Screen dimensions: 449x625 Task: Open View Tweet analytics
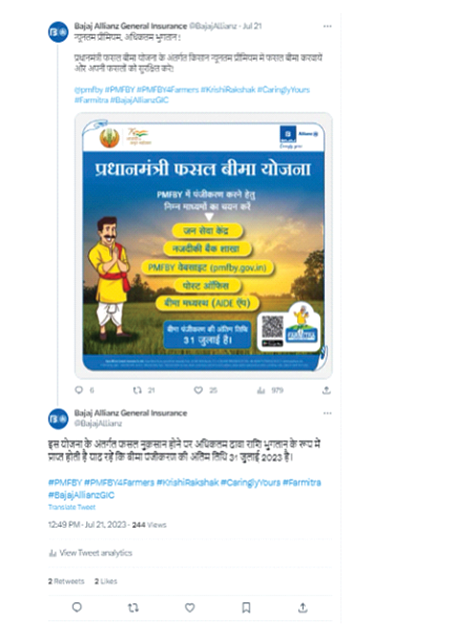pos(90,553)
